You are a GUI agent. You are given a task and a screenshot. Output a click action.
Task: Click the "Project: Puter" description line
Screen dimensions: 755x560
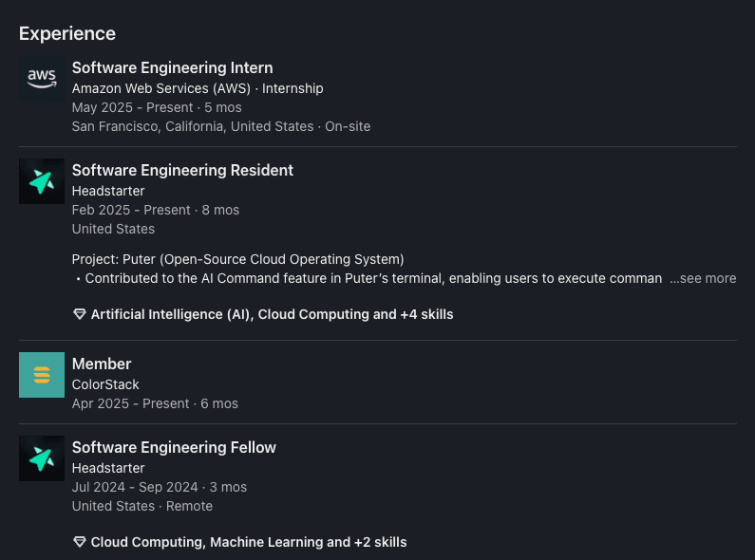(237, 259)
